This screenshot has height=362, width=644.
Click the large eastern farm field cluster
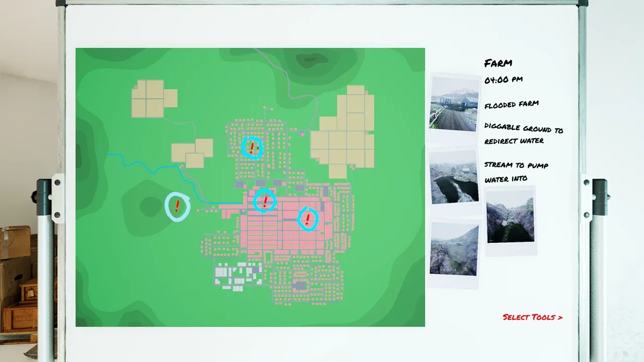coord(344,133)
